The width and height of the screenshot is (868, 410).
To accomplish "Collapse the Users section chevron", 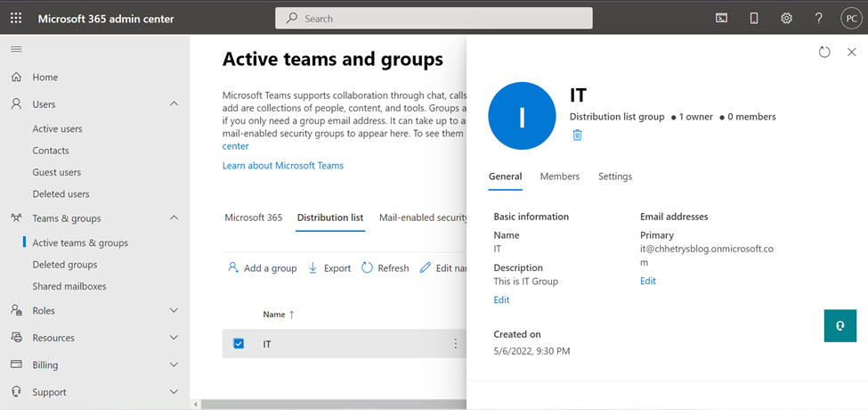I will [x=174, y=104].
